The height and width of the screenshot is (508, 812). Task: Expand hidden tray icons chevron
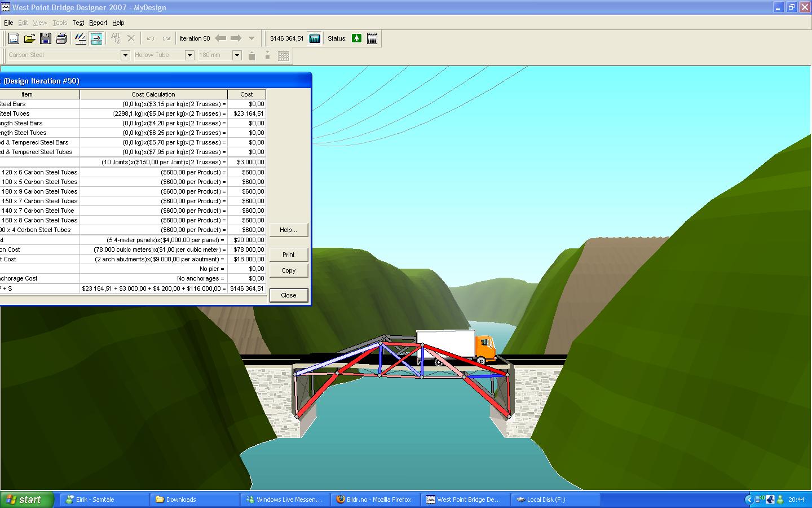click(x=749, y=500)
